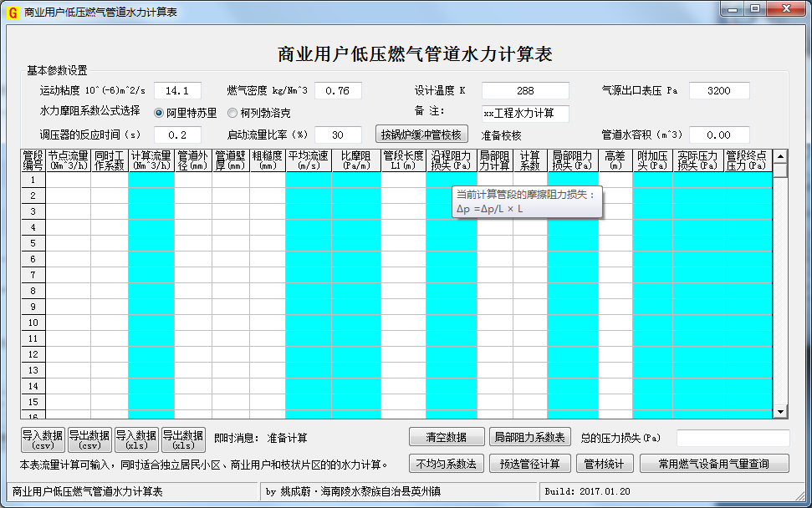Modify the 燃气密度 gas density field
812x508 pixels.
tap(338, 90)
